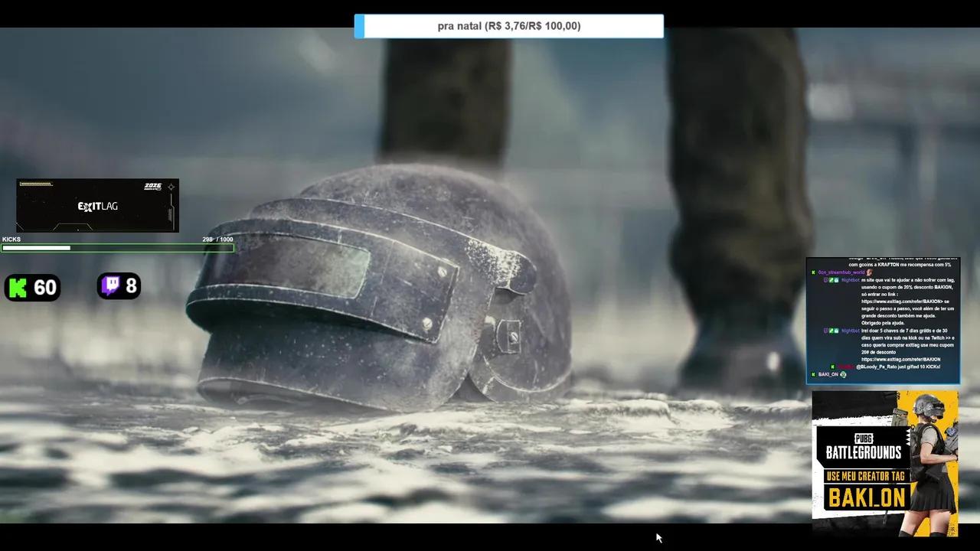The width and height of the screenshot is (980, 551).
Task: Click the 'pra natal' donation goal bar
Action: [x=509, y=26]
